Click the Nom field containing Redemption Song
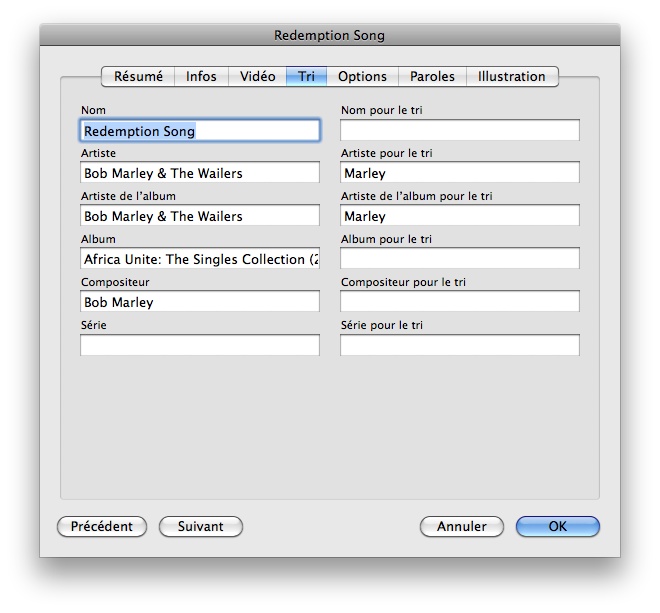The image size is (660, 613). (x=200, y=131)
